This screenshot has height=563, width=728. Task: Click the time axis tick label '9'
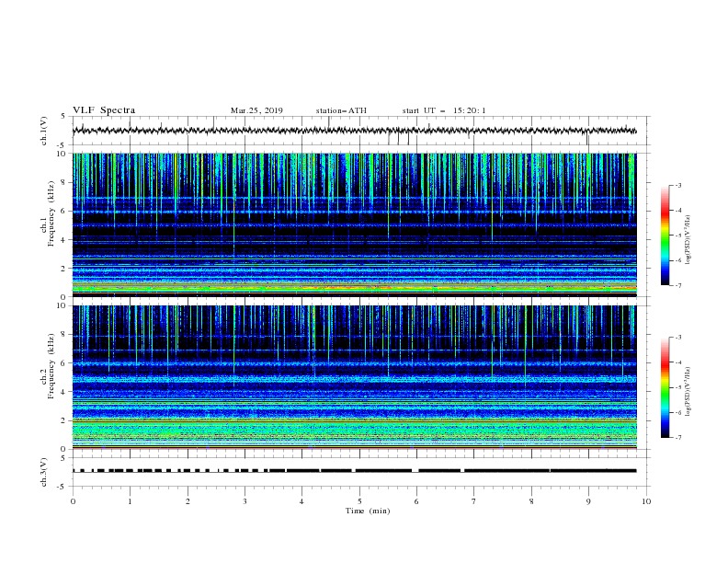[588, 501]
